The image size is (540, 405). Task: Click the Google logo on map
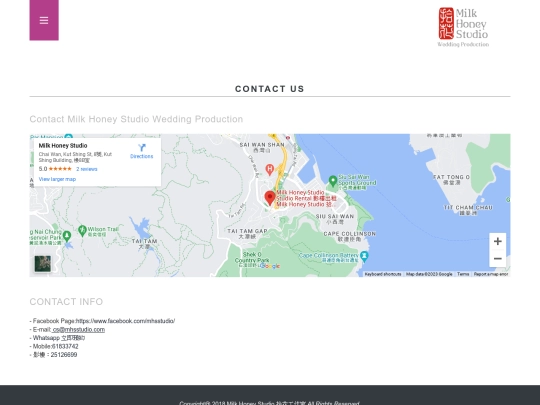270,266
